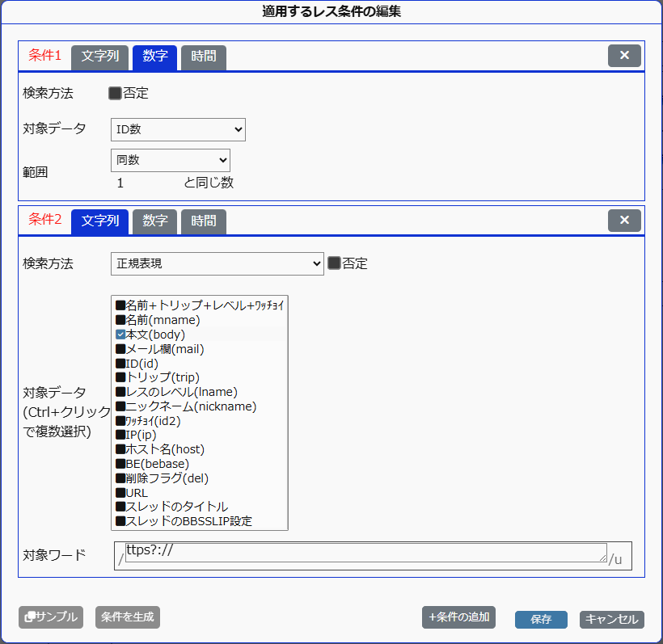Screen dimensions: 663x644
Task: Click the 条件を生成 button
Action: point(127,617)
